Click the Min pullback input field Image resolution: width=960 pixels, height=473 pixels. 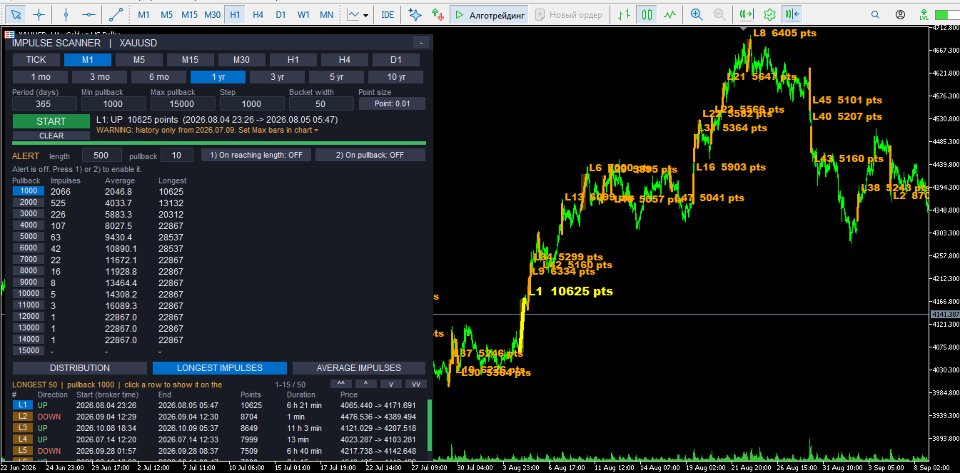(112, 103)
